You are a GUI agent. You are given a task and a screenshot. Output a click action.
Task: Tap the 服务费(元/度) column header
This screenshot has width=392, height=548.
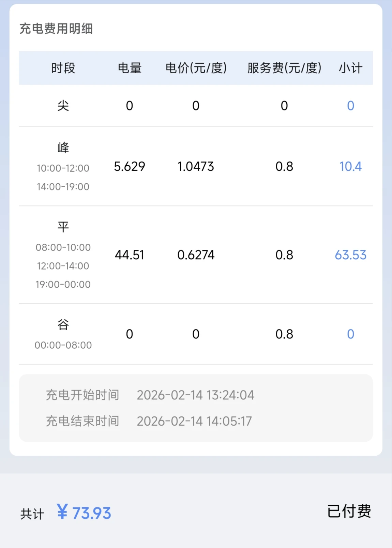pyautogui.click(x=284, y=68)
